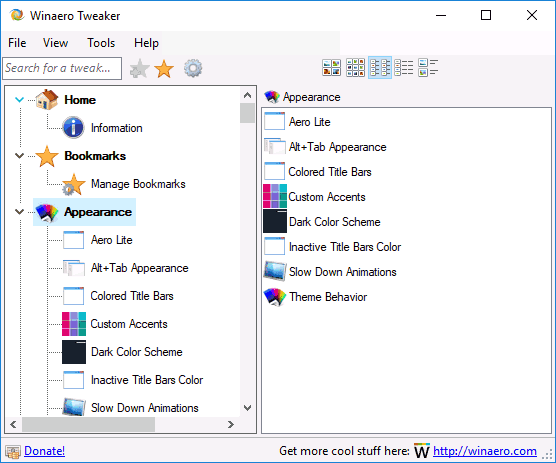The image size is (556, 463).
Task: Click tree horizontal scrollbar left arrow
Action: coord(13,424)
